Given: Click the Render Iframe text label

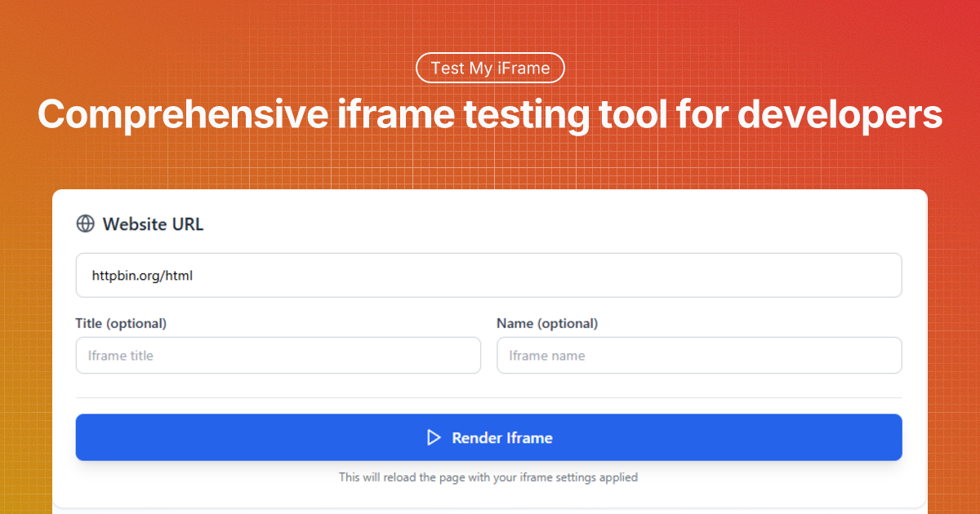Looking at the screenshot, I should (x=501, y=438).
